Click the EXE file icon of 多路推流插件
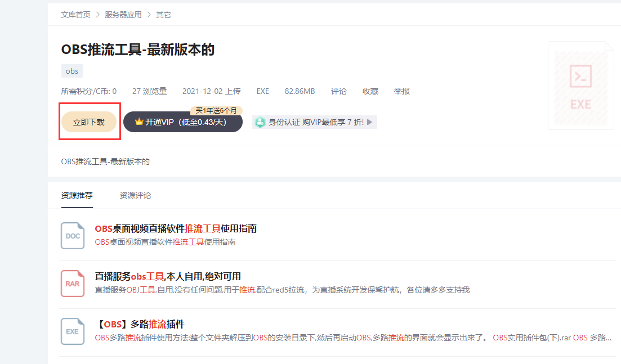This screenshot has width=621, height=364. coord(73,331)
